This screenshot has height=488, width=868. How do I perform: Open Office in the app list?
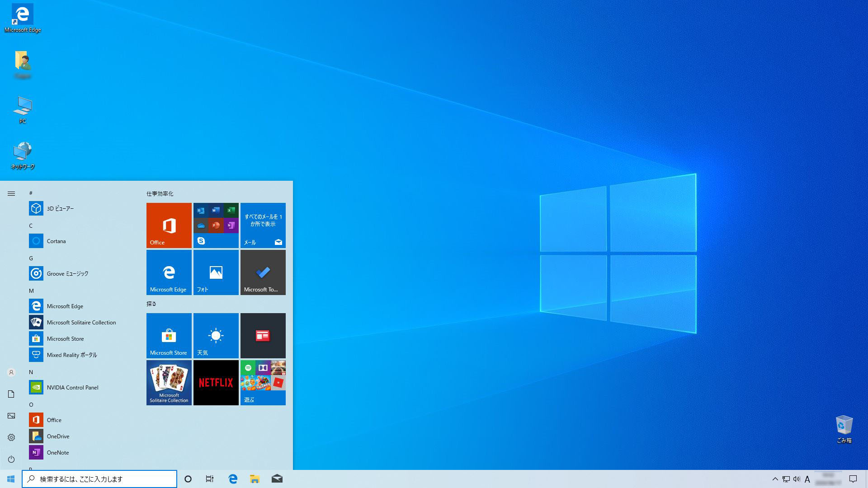point(81,420)
